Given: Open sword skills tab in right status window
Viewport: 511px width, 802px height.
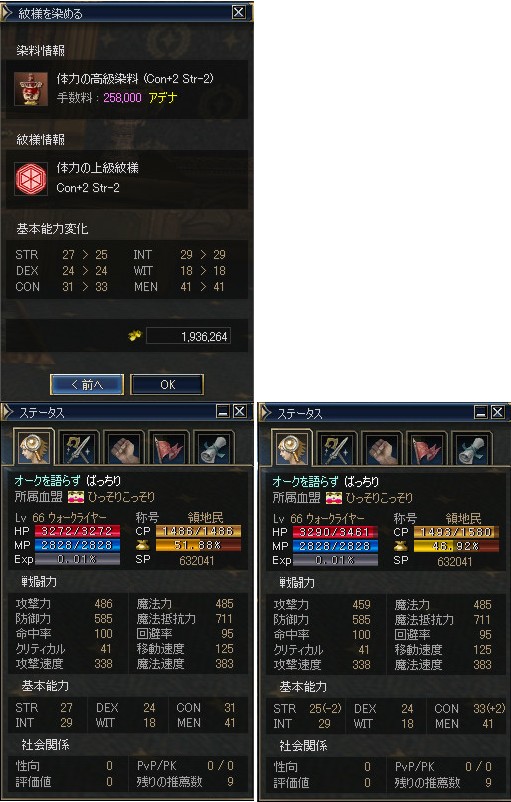Looking at the screenshot, I should tap(337, 450).
